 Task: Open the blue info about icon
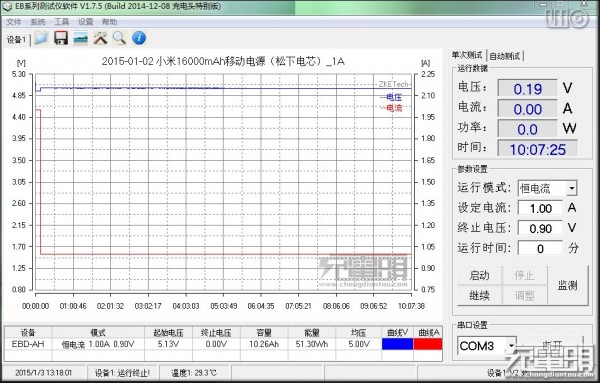(139, 38)
